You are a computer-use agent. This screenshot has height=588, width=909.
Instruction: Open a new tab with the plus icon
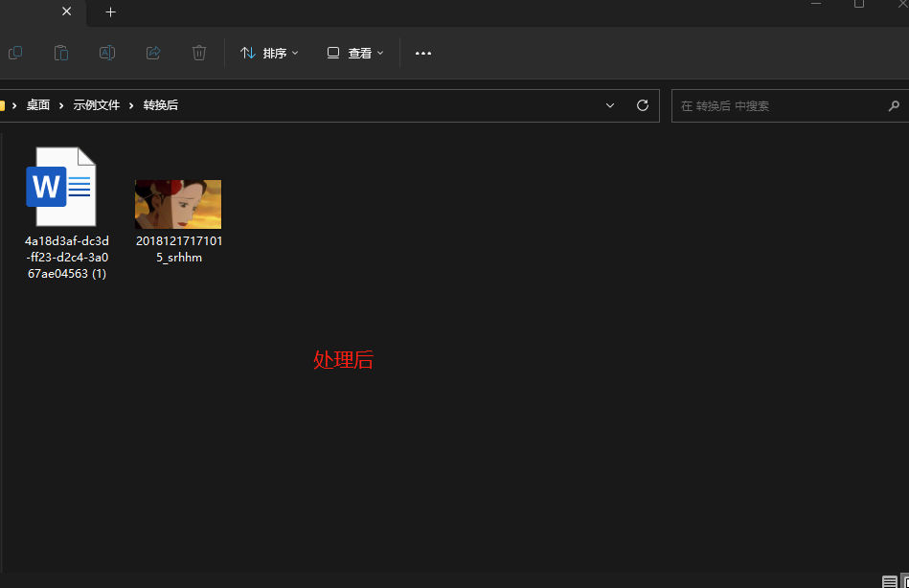click(x=110, y=12)
